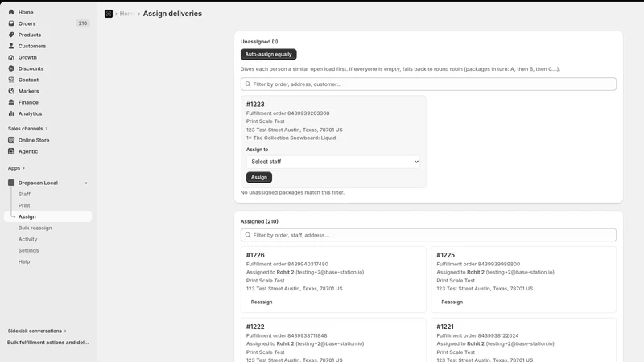Image resolution: width=644 pixels, height=362 pixels.
Task: Click No unassigned packages match text
Action: (292, 192)
